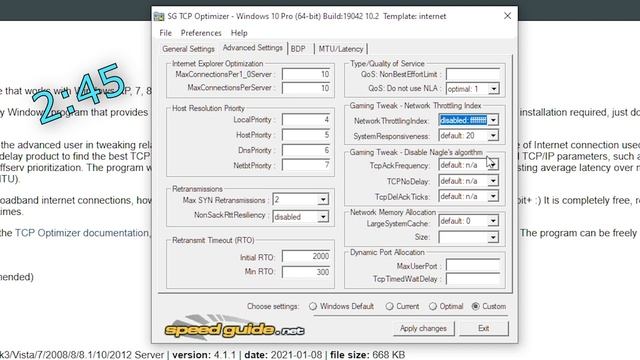Viewport: 640px width, 360px height.
Task: Click the "Retransmit Timeout (RTO)" group label
Action: coord(213,240)
